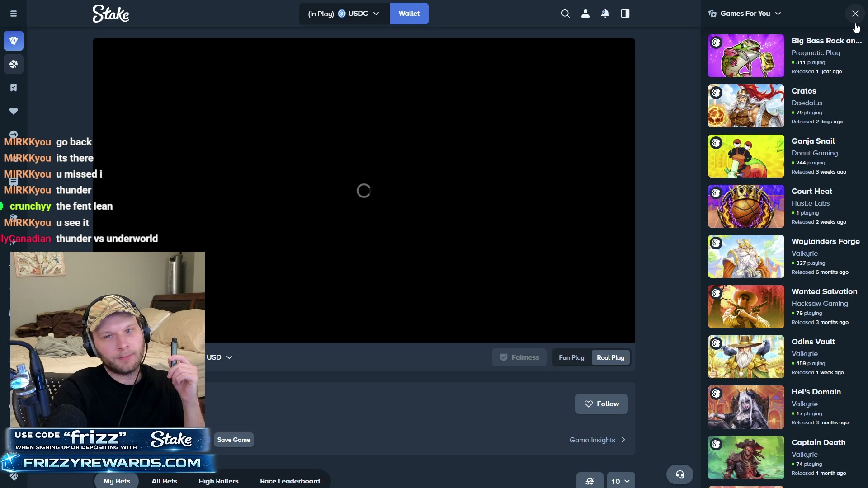This screenshot has height=488, width=868.
Task: Open the notifications bell icon
Action: coord(605,14)
